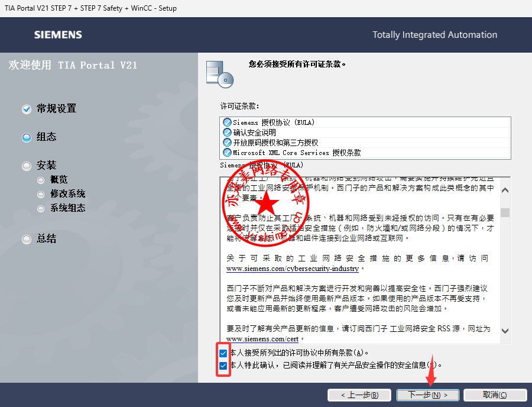The image size is (532, 407).
Task: Click the checkmark icon next to 常规设置
Action: click(x=26, y=109)
